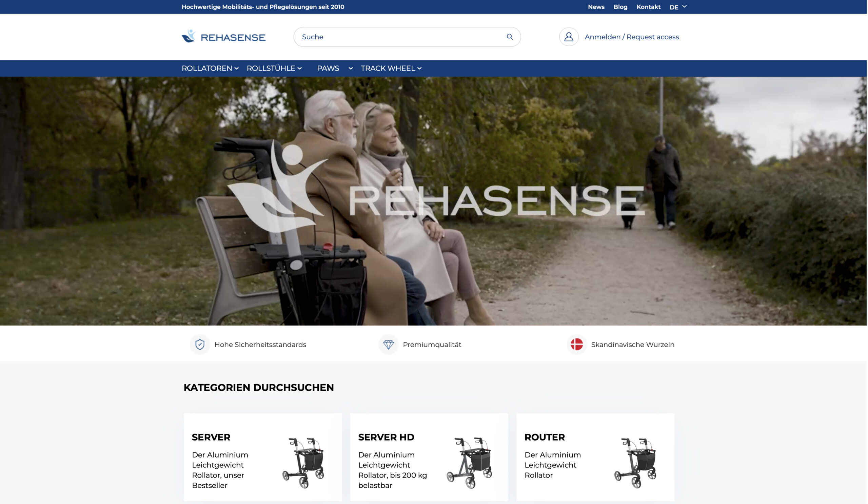Click 'Skandinavische Wurzeln' text

[x=632, y=345]
